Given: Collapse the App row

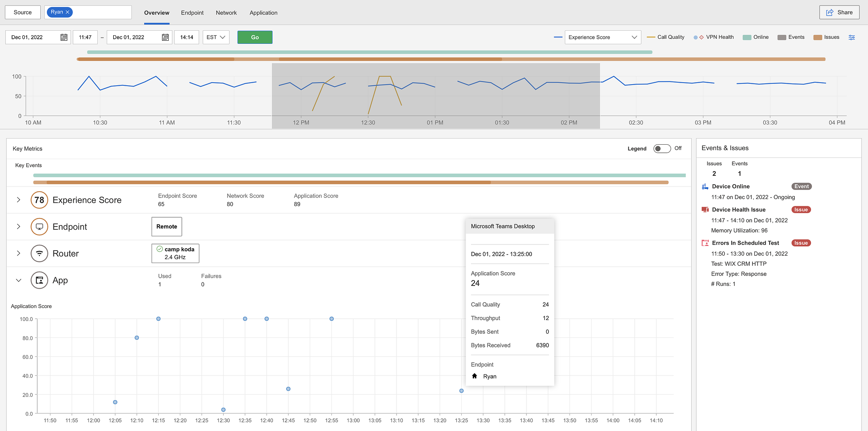Looking at the screenshot, I should [18, 280].
